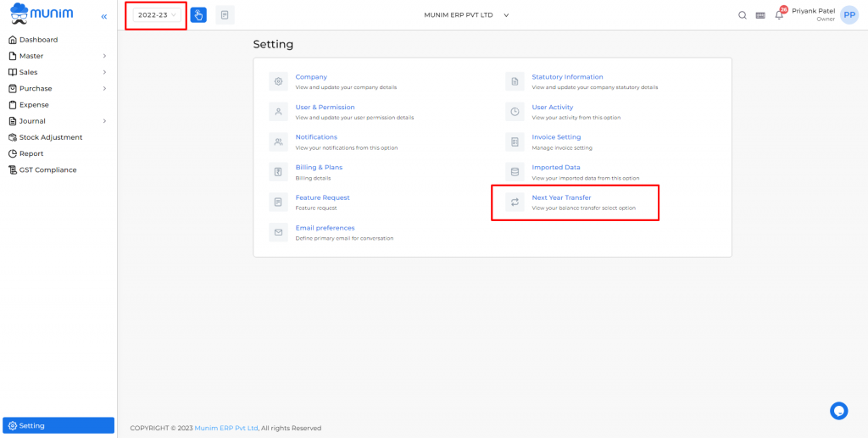Open the Journal menu item
This screenshot has height=438, width=868.
(x=32, y=121)
